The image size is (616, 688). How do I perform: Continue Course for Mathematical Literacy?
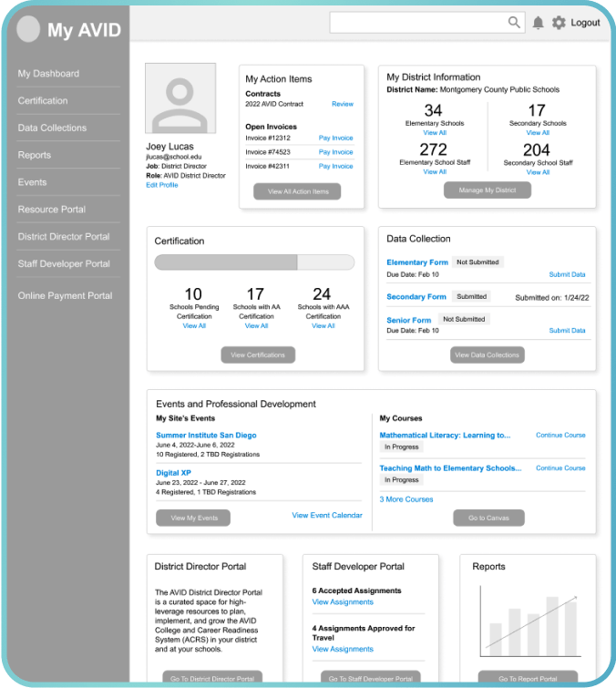click(560, 435)
